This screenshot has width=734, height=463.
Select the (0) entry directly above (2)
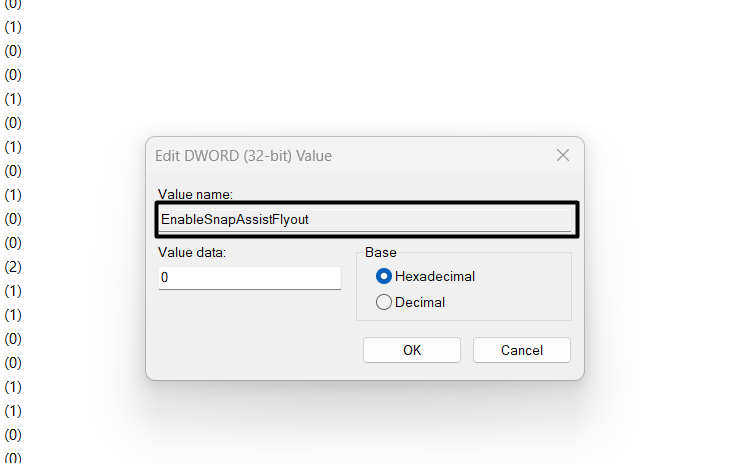tap(13, 243)
